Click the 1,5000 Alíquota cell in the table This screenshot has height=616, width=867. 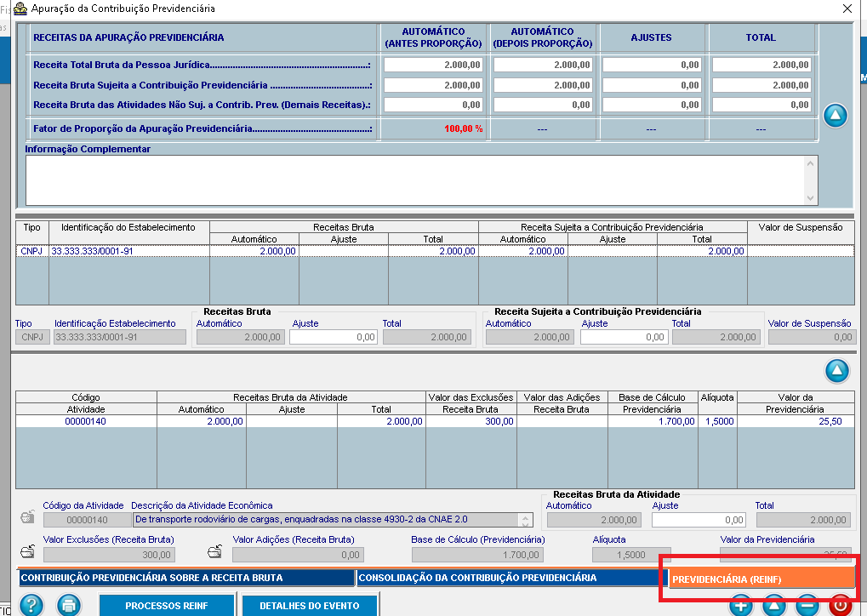(x=718, y=421)
